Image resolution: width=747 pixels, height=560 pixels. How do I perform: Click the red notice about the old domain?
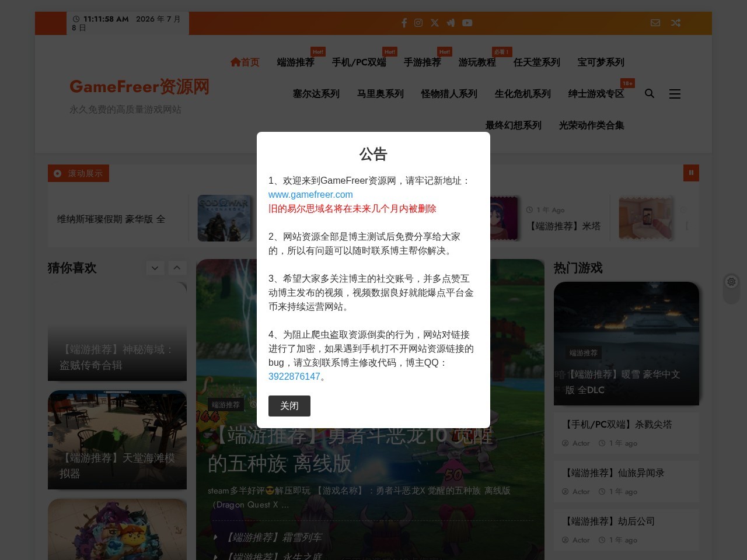352,209
